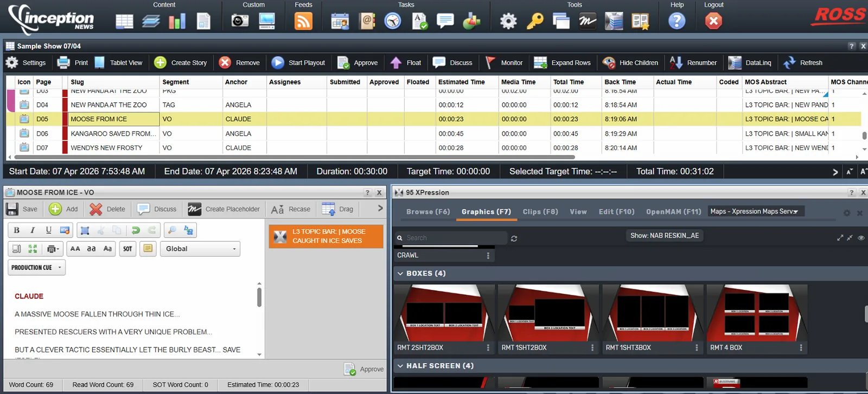Toggle the eye visibility icon in XPression panel
868x394 pixels.
coord(861,238)
